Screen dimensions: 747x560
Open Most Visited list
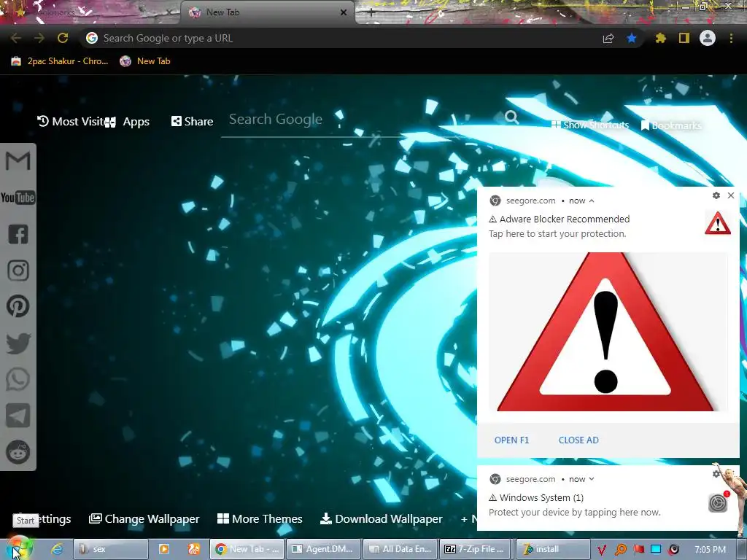click(71, 122)
